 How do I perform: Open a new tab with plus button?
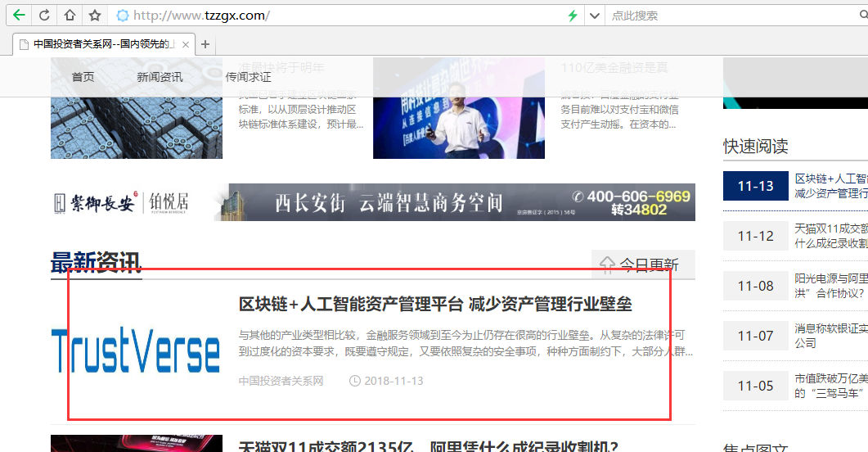click(x=205, y=44)
